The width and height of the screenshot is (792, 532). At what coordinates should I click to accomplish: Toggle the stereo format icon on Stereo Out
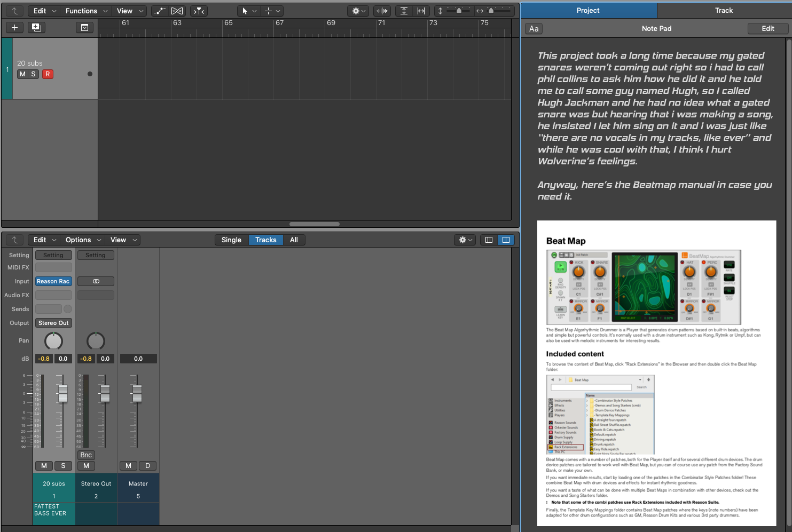click(x=96, y=281)
